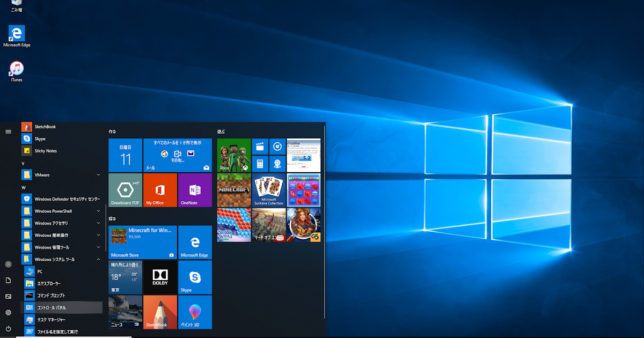Open PC under Windows システム ツール
The height and width of the screenshot is (338, 644).
coord(61,271)
